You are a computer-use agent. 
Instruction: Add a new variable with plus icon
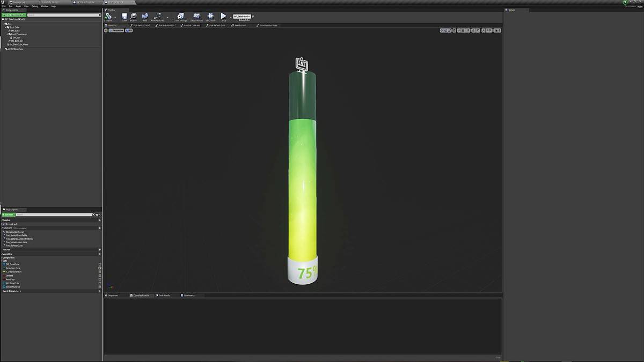pyautogui.click(x=100, y=254)
